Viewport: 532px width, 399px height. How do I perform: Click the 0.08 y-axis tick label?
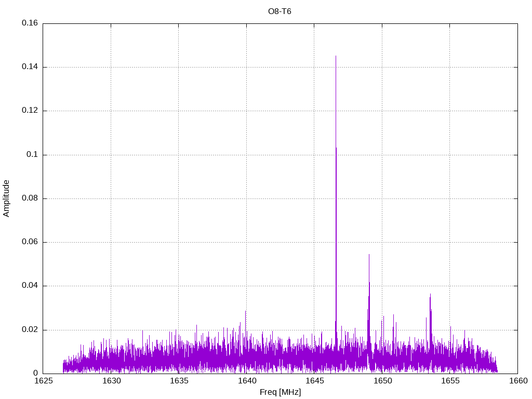tap(30, 198)
